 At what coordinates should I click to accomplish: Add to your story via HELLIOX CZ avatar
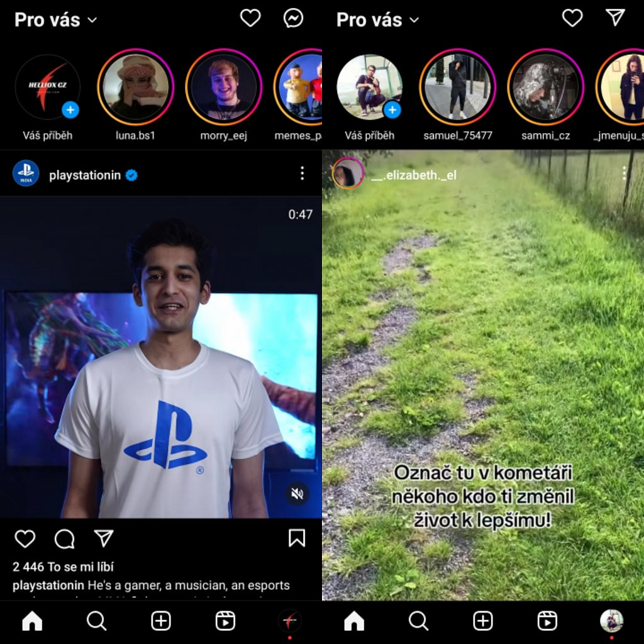click(47, 87)
